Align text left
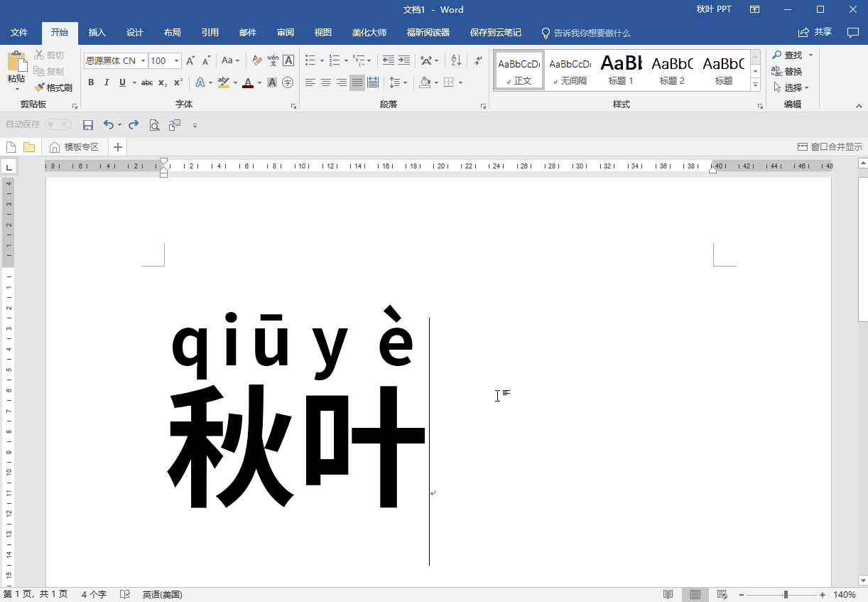The height and width of the screenshot is (602, 868). pyautogui.click(x=310, y=82)
